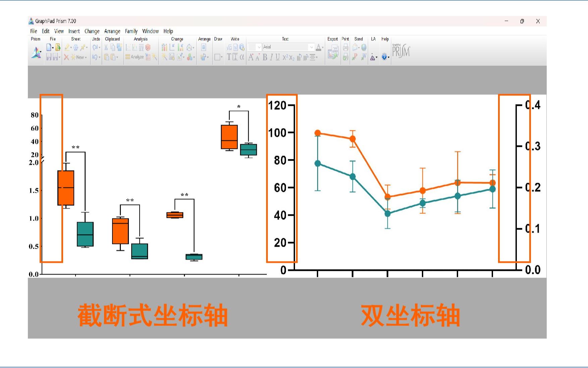The height and width of the screenshot is (368, 588).
Task: Click the Increase font size A icon
Action: click(x=251, y=57)
